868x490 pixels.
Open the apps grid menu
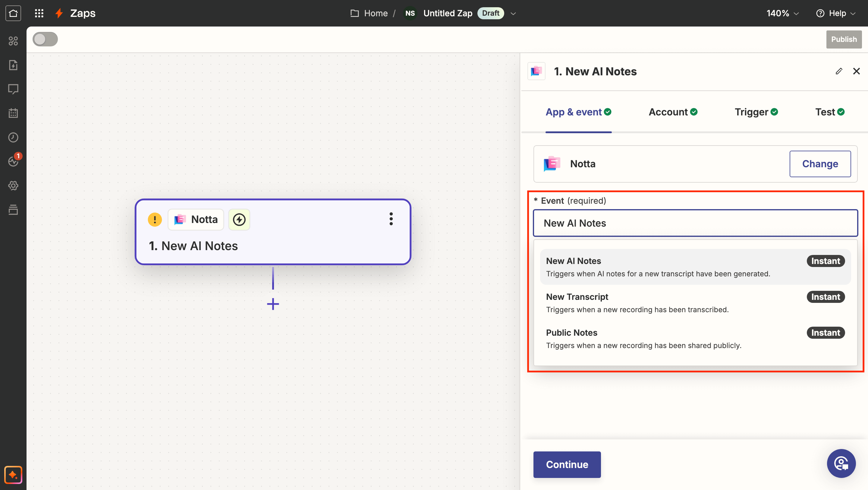pos(39,13)
